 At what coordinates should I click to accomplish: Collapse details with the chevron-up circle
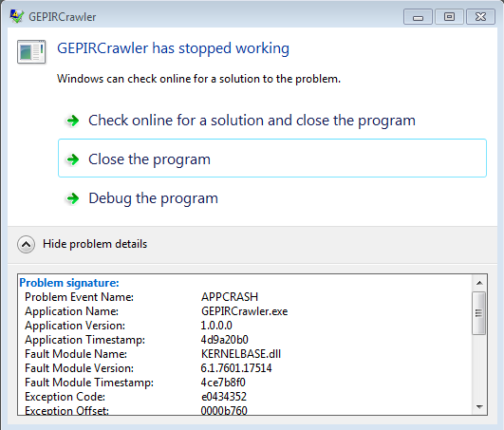tap(26, 245)
